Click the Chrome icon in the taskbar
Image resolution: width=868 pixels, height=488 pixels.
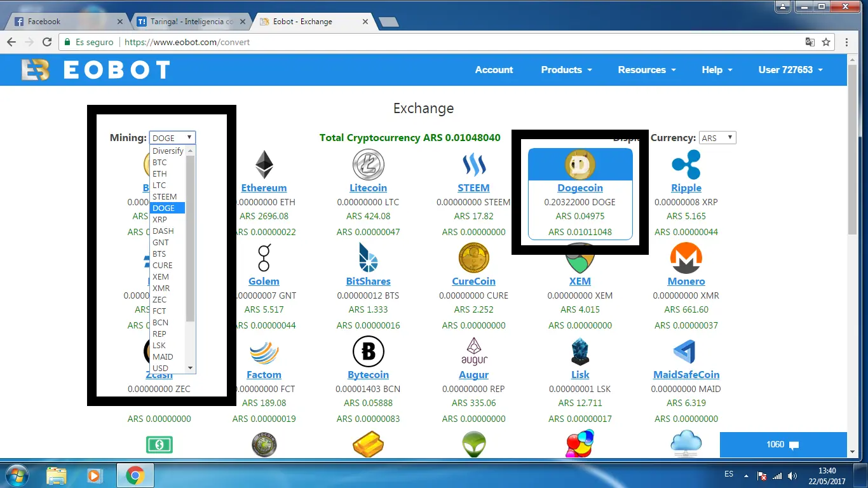135,475
